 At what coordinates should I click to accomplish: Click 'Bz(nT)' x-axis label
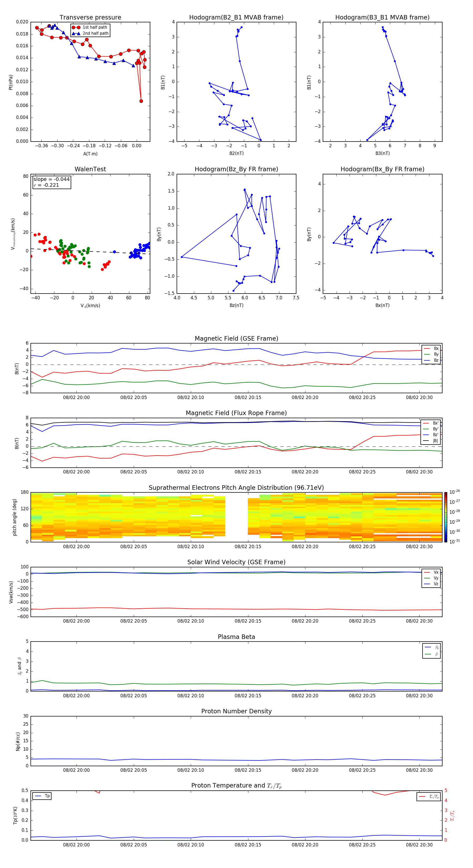pos(236,305)
